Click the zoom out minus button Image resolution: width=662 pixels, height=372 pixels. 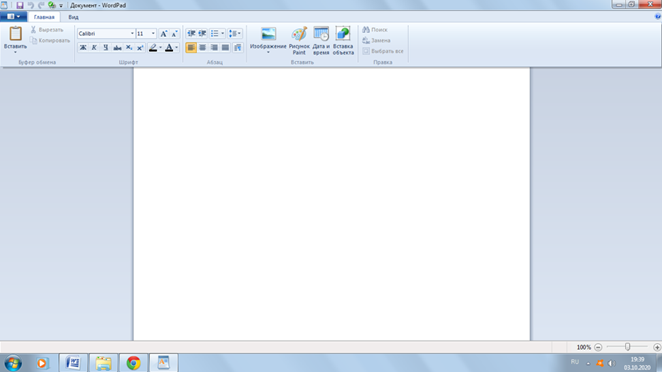pyautogui.click(x=598, y=347)
